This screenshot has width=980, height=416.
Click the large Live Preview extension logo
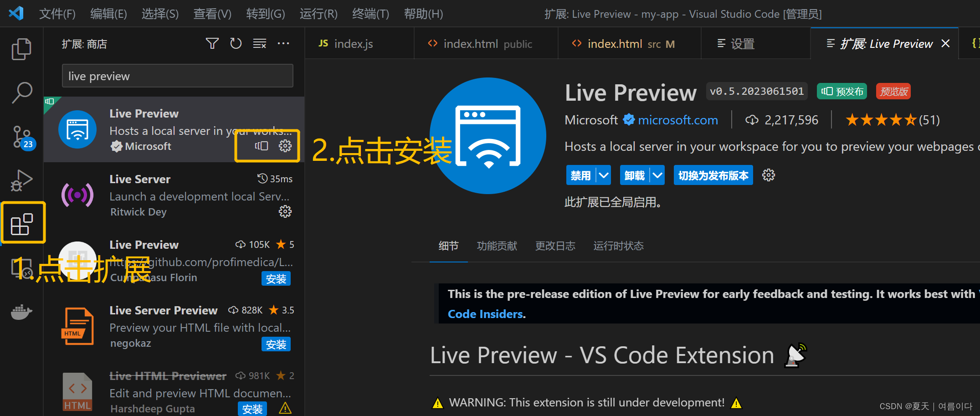tap(488, 136)
